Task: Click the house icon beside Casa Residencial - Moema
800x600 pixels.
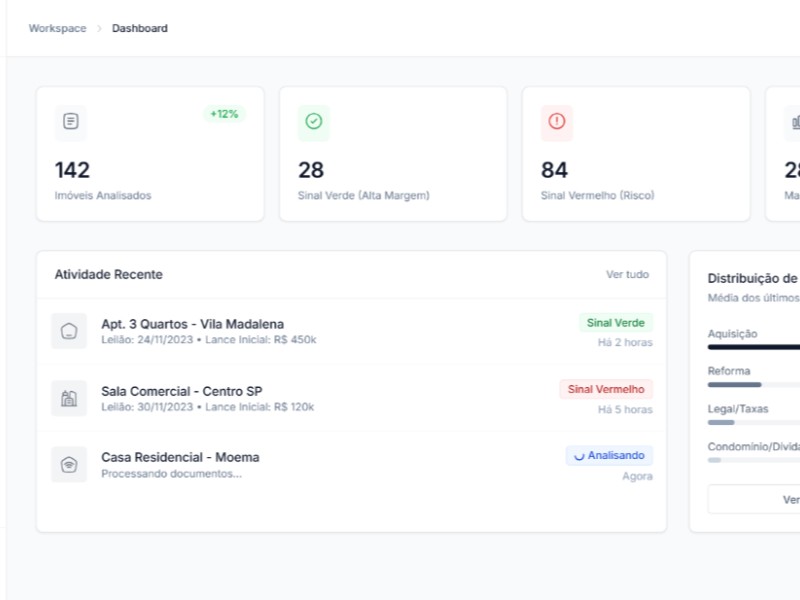Action: 69,464
